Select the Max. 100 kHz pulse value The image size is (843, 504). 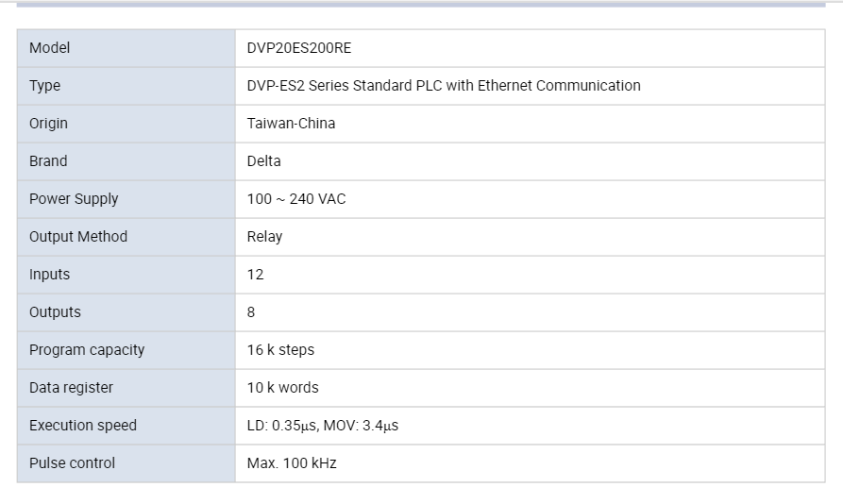[x=292, y=463]
